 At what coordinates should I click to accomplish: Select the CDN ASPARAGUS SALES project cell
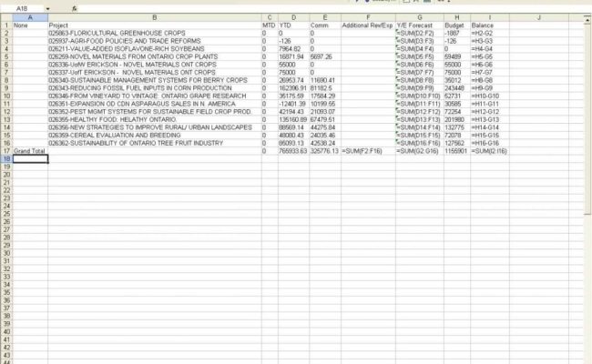(x=155, y=104)
